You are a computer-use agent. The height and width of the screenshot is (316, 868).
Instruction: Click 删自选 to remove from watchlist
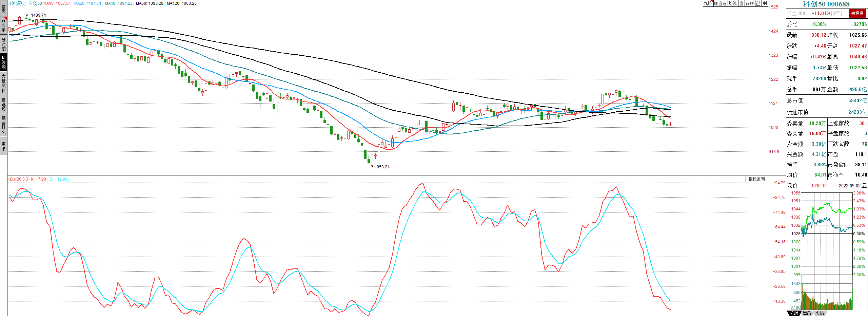720,3
